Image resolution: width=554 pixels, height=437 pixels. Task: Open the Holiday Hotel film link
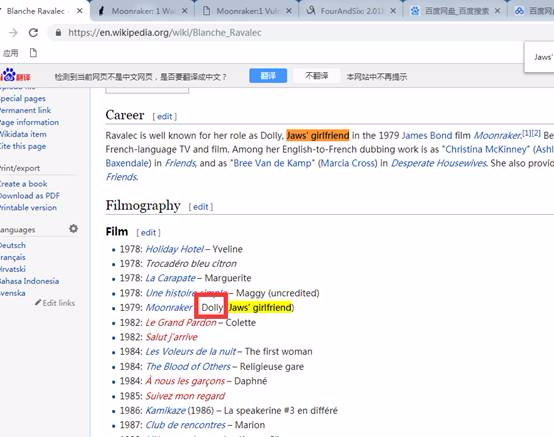pos(175,249)
